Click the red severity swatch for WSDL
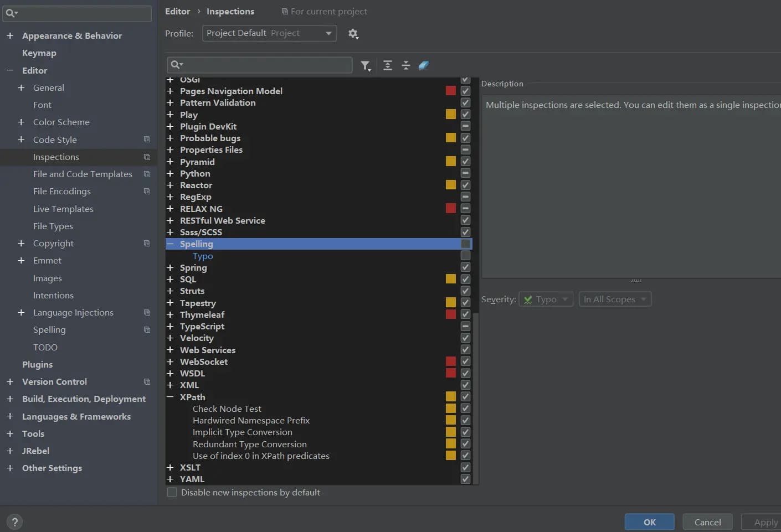 [451, 373]
